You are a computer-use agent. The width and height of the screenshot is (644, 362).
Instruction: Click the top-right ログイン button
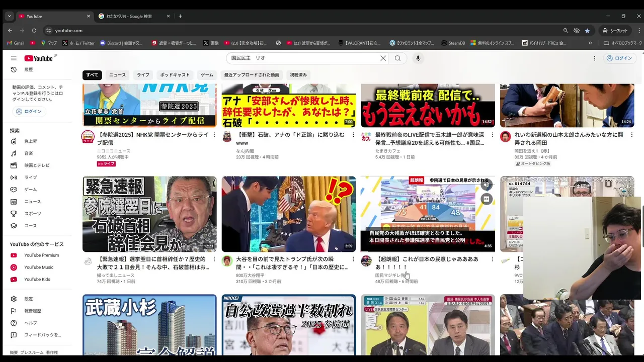point(619,58)
